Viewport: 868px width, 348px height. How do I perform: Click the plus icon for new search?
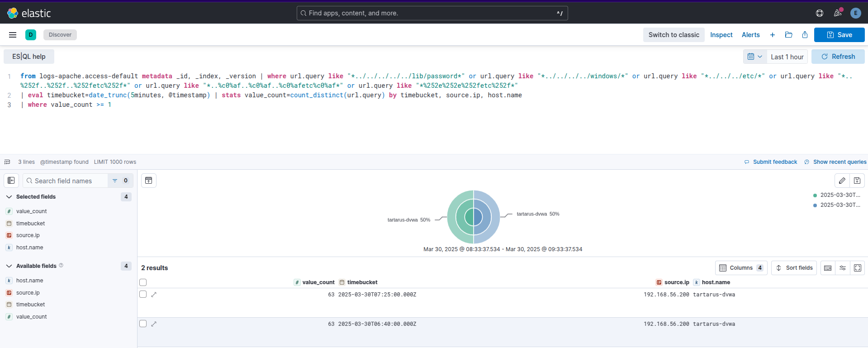773,35
